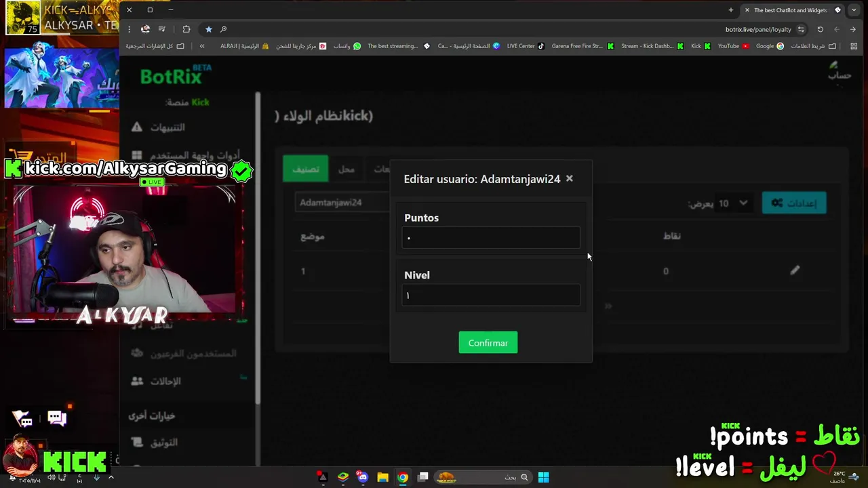
Task: Switch to the محل tab
Action: (x=347, y=169)
